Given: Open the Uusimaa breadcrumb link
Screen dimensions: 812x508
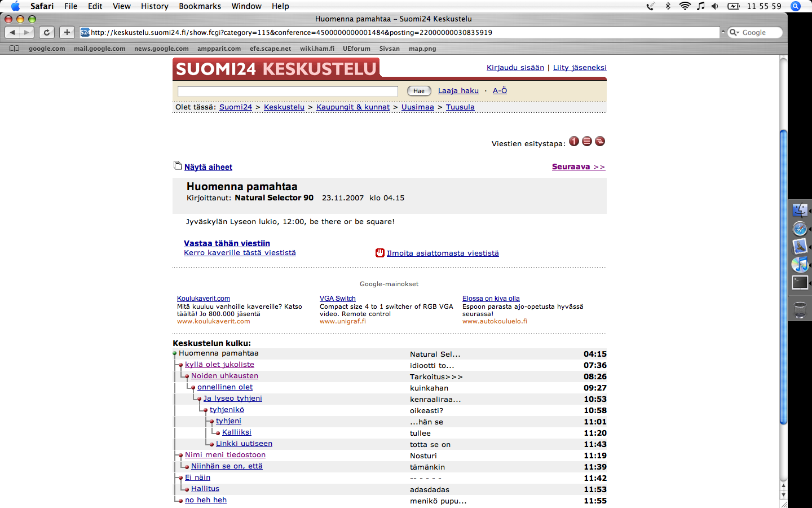Looking at the screenshot, I should pos(418,107).
